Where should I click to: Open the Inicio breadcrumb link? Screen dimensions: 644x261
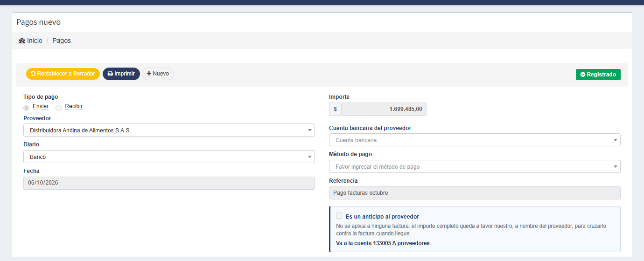[x=35, y=41]
